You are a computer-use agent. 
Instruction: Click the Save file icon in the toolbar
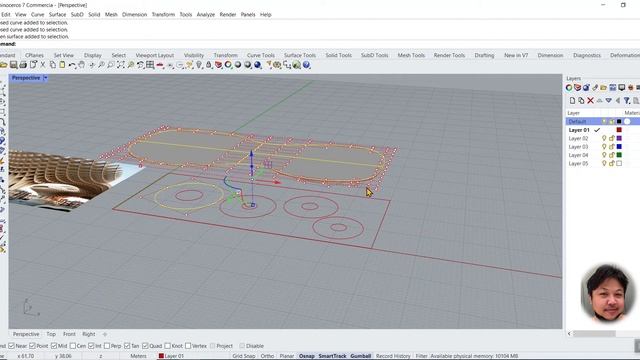(x=13, y=64)
